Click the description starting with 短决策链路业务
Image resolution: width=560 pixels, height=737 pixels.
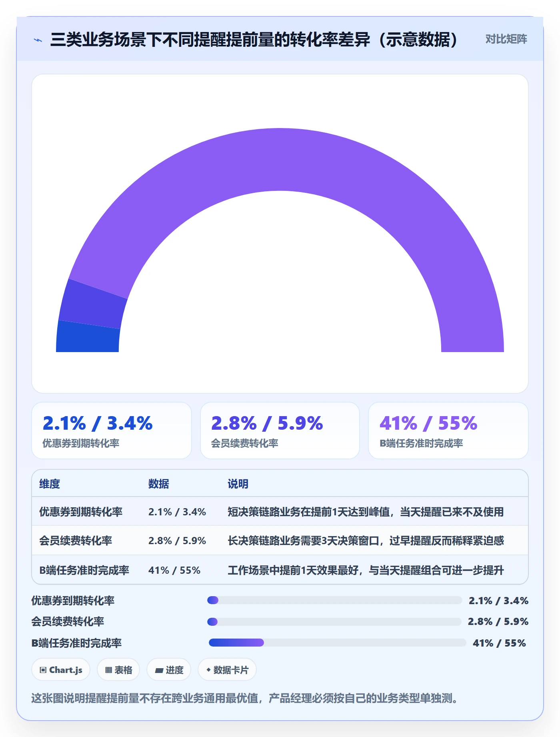click(366, 512)
